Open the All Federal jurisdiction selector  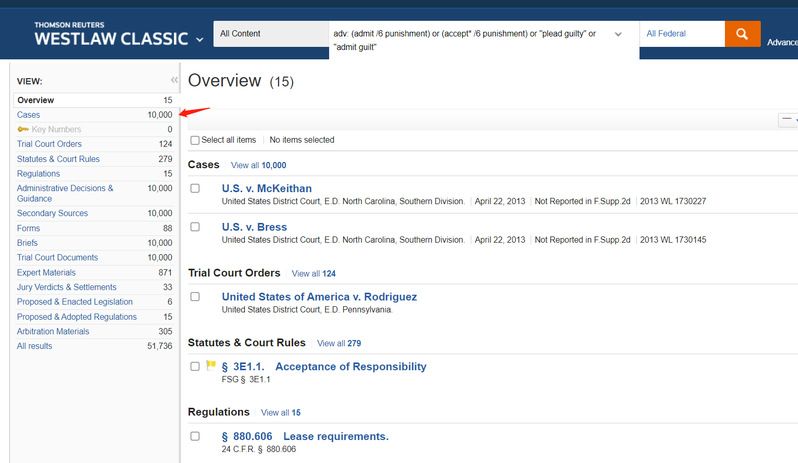click(x=681, y=34)
